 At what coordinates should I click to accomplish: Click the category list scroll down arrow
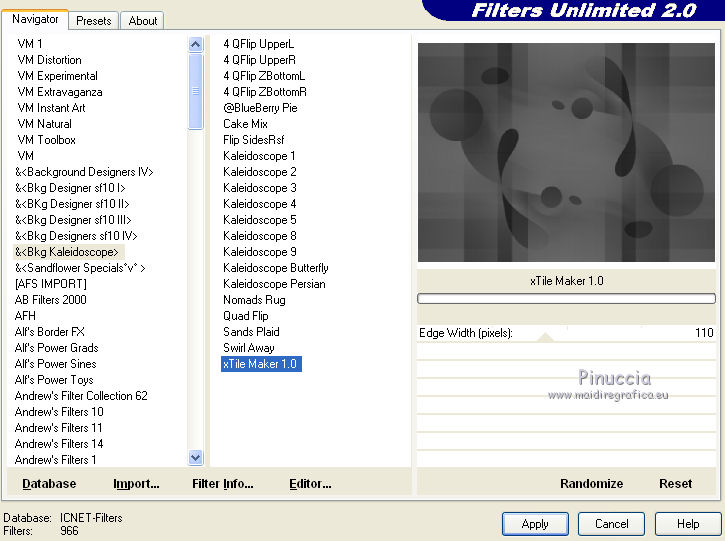pos(196,457)
